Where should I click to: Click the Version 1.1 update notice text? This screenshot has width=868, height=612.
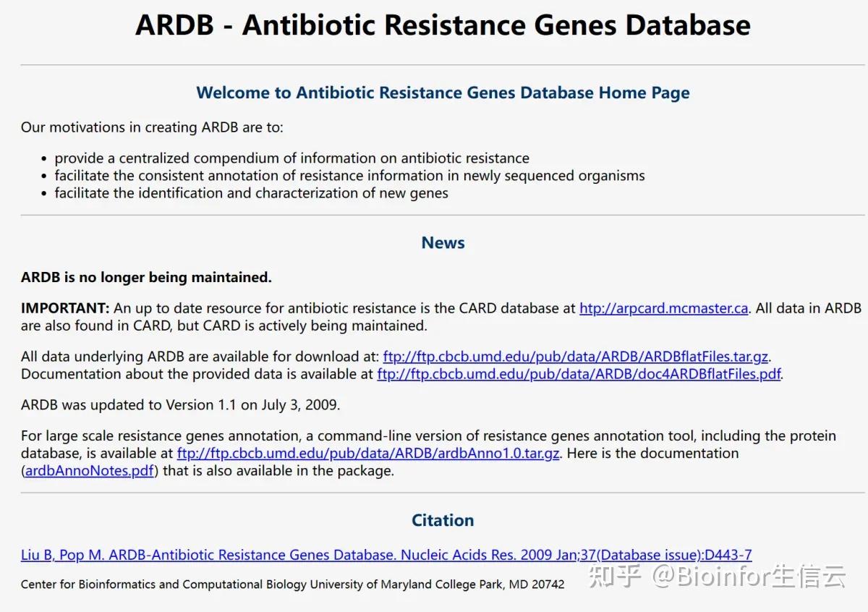[x=180, y=405]
